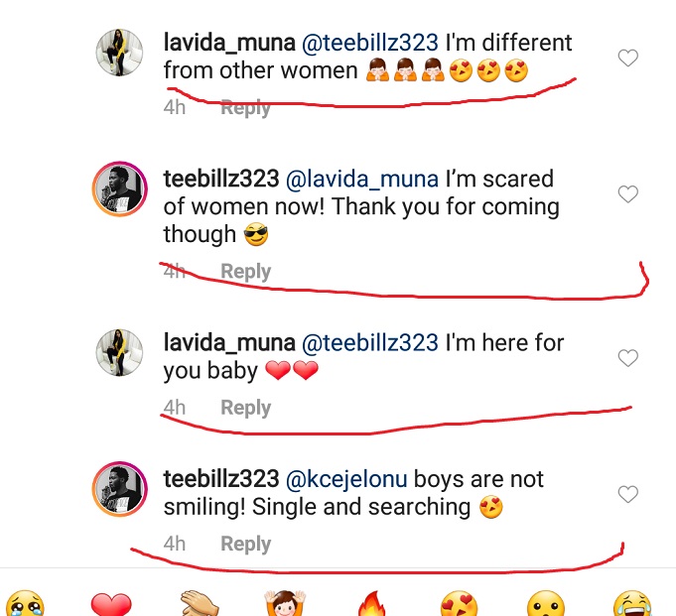The height and width of the screenshot is (616, 676).
Task: Insert the red heart quick emoji
Action: pos(110,602)
